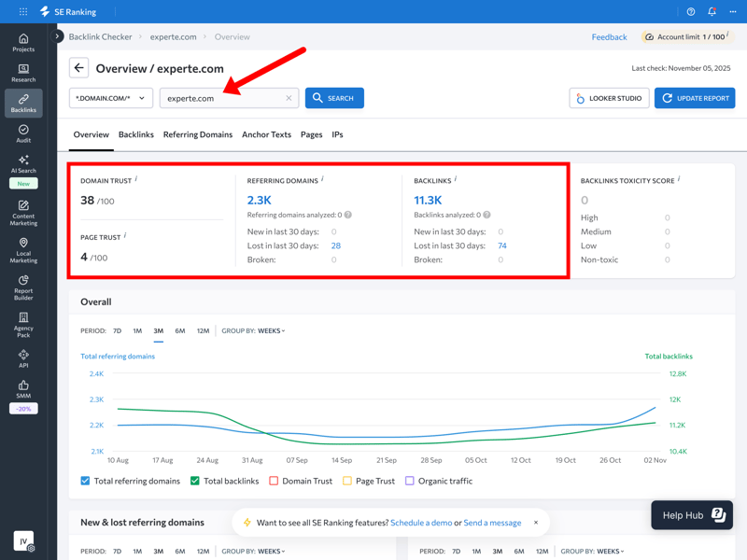Open Report Builder from the sidebar
747x560 pixels.
[23, 287]
